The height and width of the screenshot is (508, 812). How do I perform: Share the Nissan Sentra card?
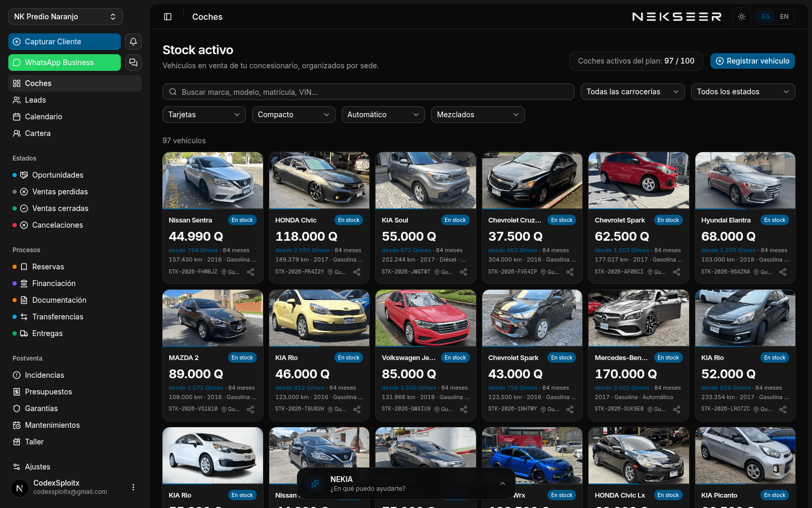pos(251,272)
